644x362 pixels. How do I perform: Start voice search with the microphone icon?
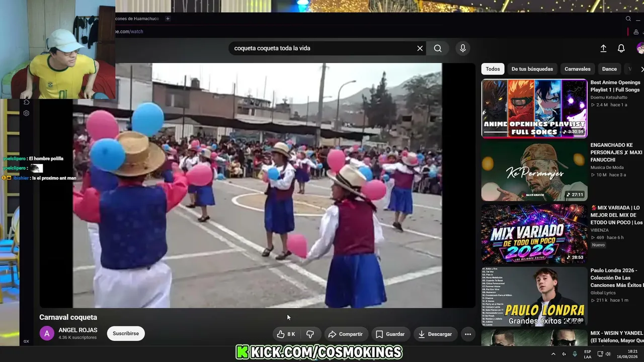point(463,48)
